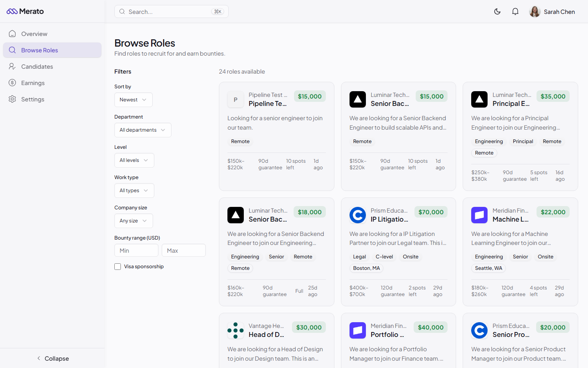
Task: Expand the Company size dropdown
Action: [134, 221]
